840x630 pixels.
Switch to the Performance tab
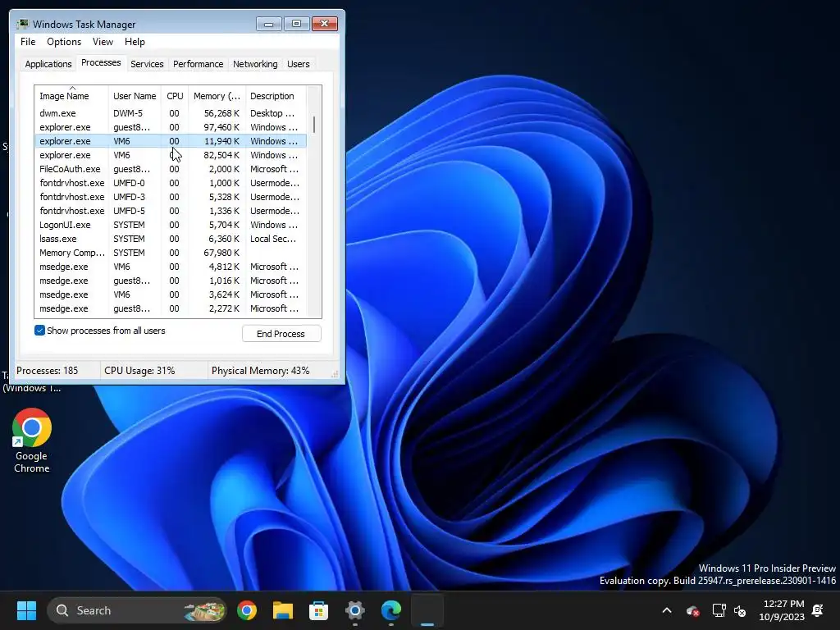pos(198,64)
